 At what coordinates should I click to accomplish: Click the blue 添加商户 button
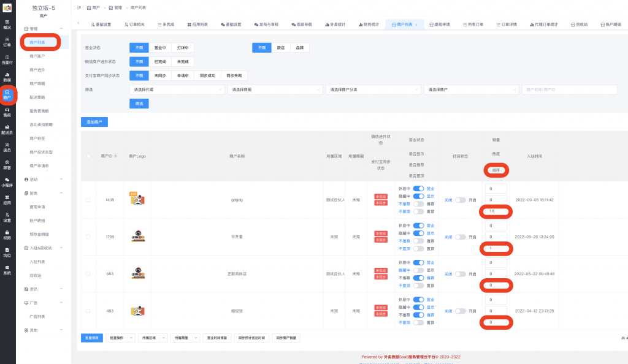(x=94, y=122)
